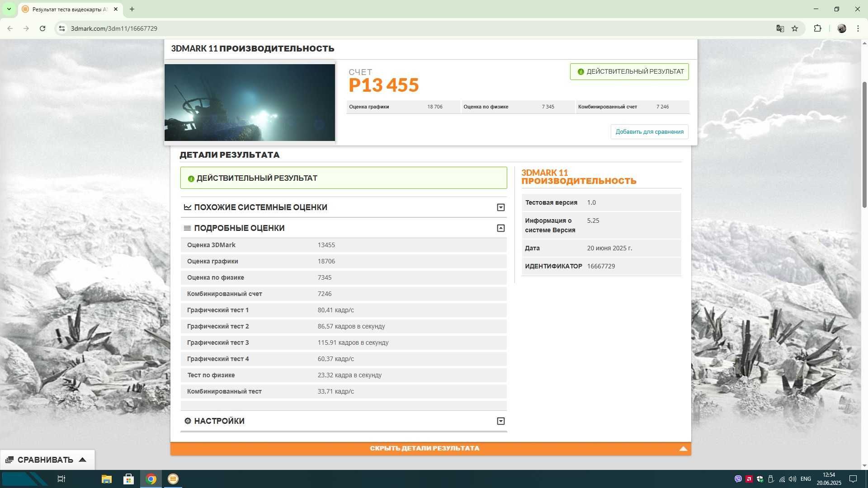The width and height of the screenshot is (868, 488).
Task: Open the tab search dropdown arrow
Action: (x=9, y=9)
